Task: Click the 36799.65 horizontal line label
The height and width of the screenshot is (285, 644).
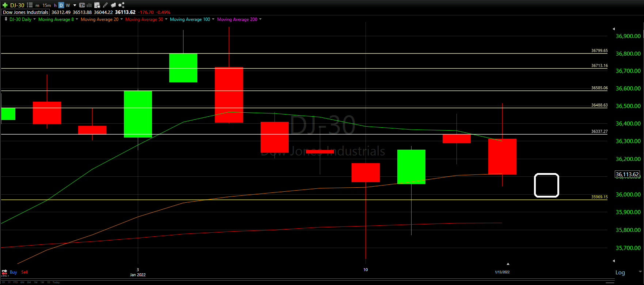Action: [599, 51]
